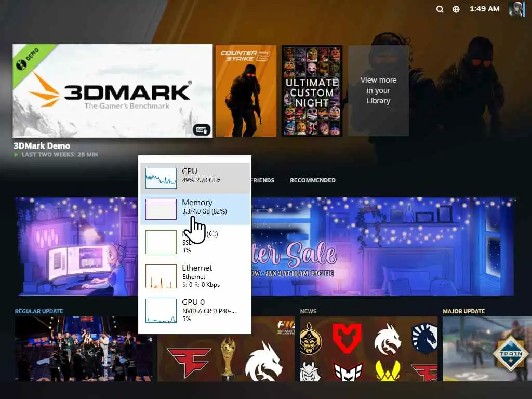Click the red MOUZ heart logo
This screenshot has height=399, width=532.
(x=347, y=338)
